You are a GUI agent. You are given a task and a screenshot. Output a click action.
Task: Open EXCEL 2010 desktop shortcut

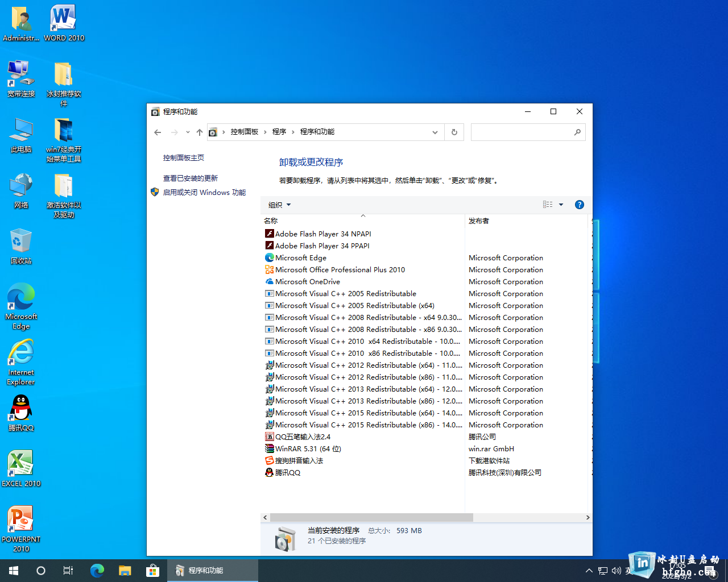point(21,469)
